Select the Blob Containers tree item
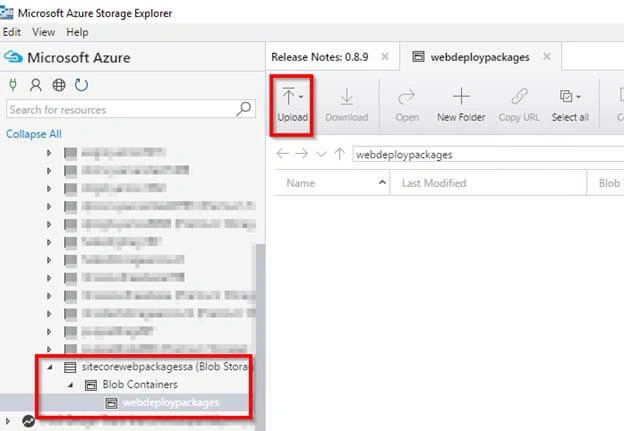The height and width of the screenshot is (431, 624). pyautogui.click(x=140, y=384)
